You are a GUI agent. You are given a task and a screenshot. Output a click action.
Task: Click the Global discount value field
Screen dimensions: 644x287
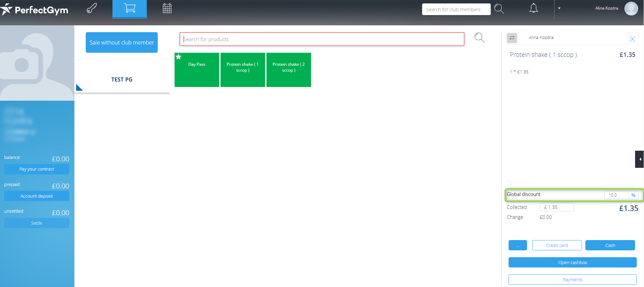(616, 195)
